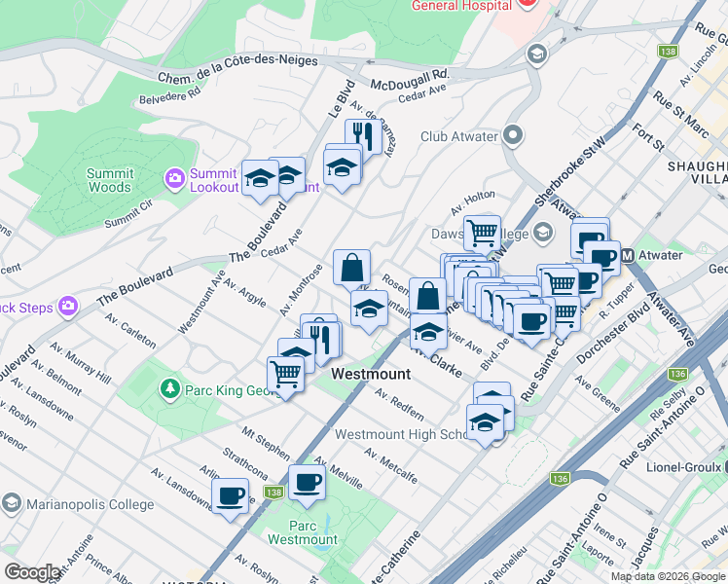
Task: Click the Parc King George tree icon
Action: [x=170, y=389]
